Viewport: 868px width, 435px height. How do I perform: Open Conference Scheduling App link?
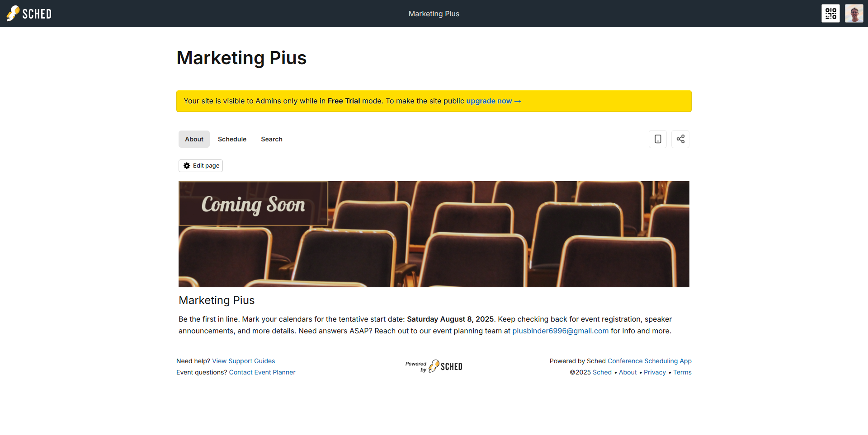tap(649, 361)
